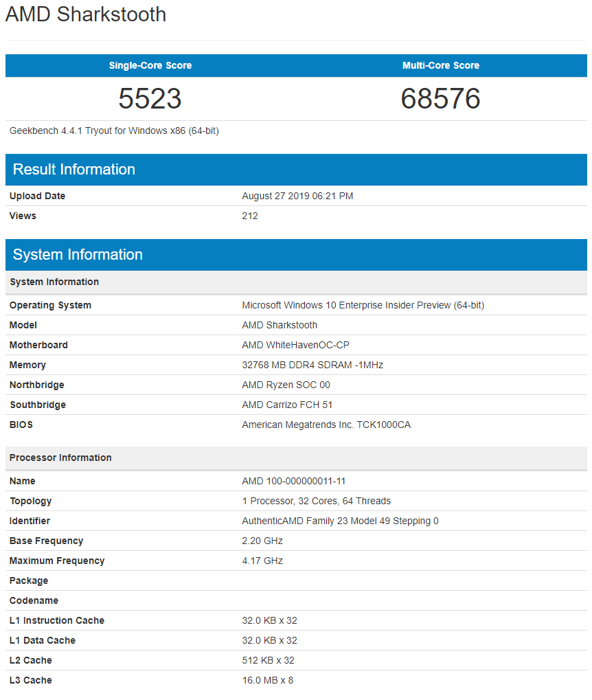Select the Multi-Core Score header

441,65
